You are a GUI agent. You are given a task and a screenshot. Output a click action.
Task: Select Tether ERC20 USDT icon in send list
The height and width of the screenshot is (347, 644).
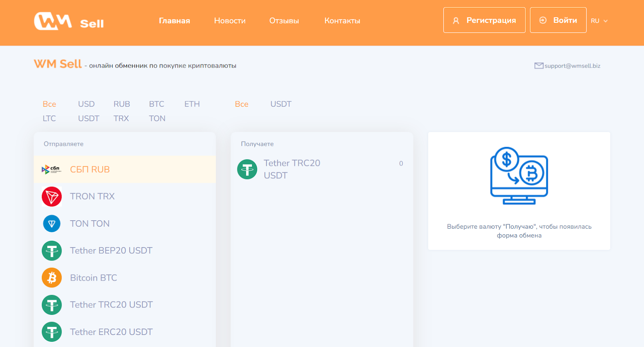click(52, 332)
